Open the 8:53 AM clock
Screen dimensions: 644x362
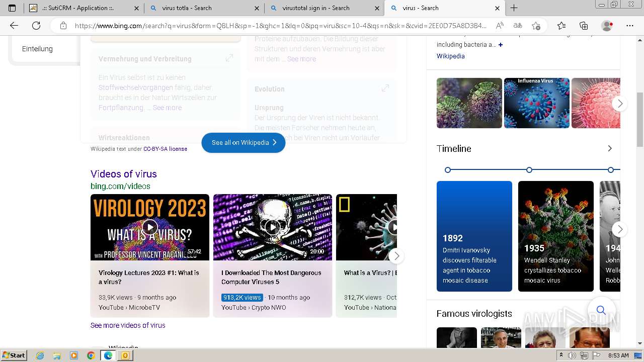pyautogui.click(x=618, y=355)
